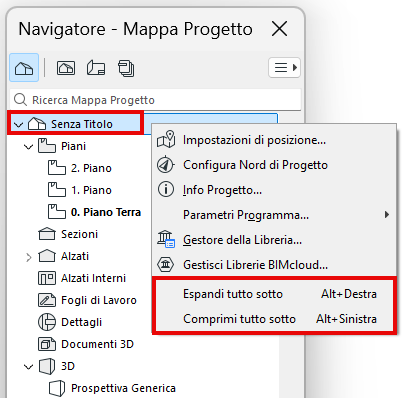Image resolution: width=412 pixels, height=398 pixels.
Task: Select the Sezioni tree label
Action: tap(79, 234)
